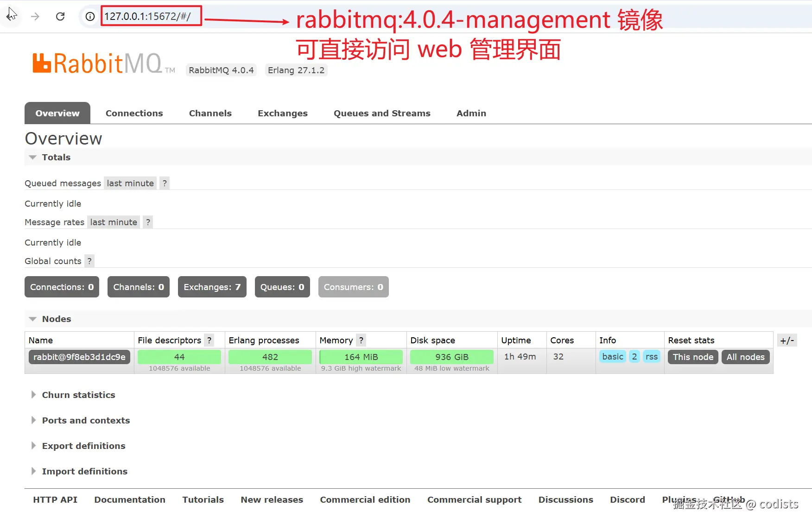The height and width of the screenshot is (524, 812).
Task: Click Queues: 0 count button
Action: (x=282, y=287)
